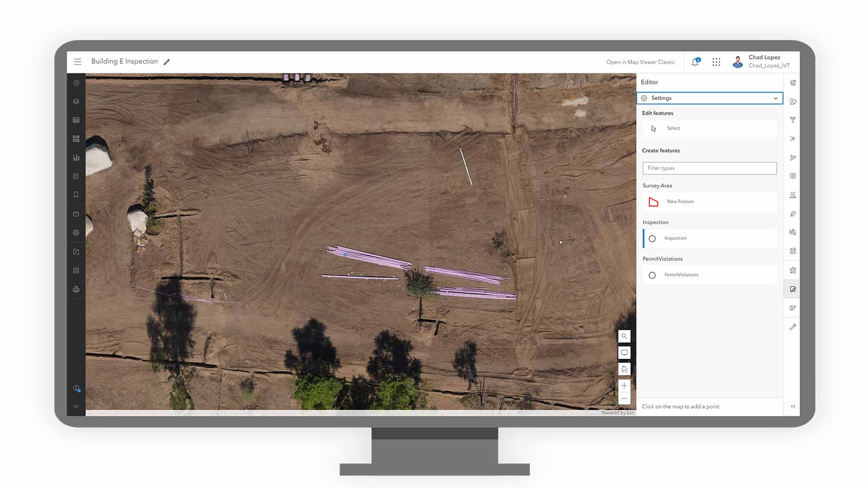Zoom in using the plus control on the map
The height and width of the screenshot is (488, 868).
coord(624,385)
